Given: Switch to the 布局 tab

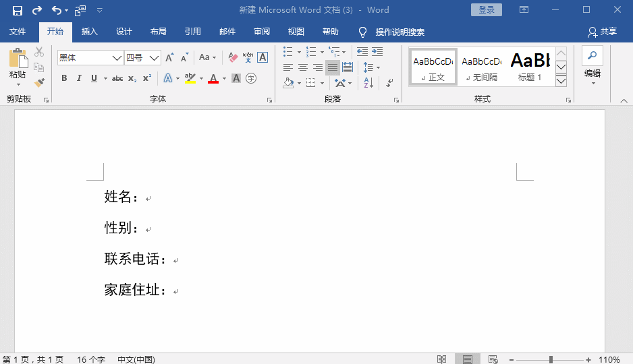Looking at the screenshot, I should (x=158, y=32).
